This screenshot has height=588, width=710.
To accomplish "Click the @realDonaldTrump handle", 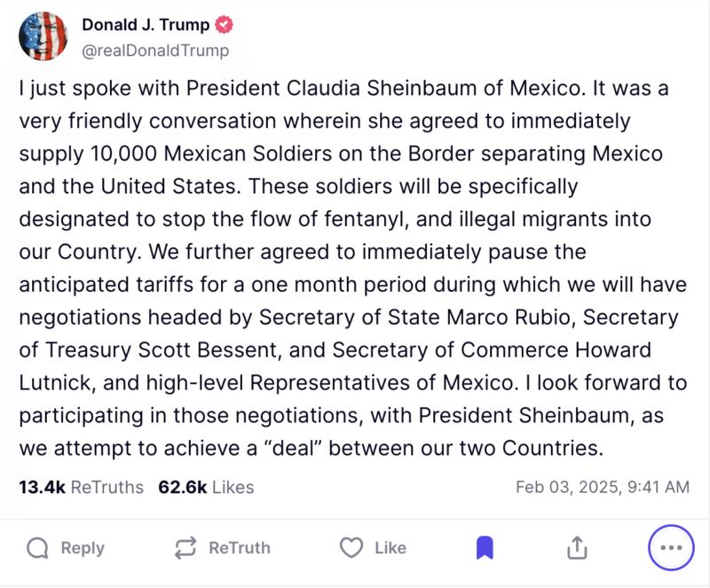I will pos(156,51).
